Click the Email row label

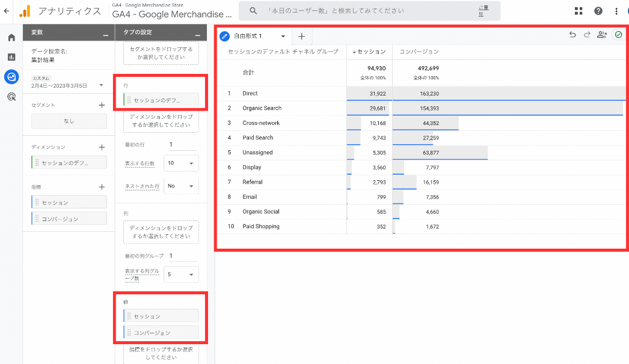pos(250,197)
